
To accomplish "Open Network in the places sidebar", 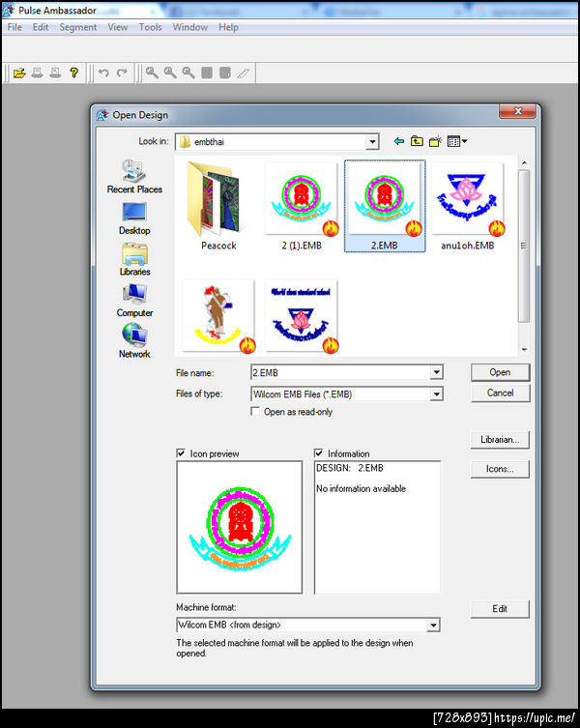I will pos(134,341).
